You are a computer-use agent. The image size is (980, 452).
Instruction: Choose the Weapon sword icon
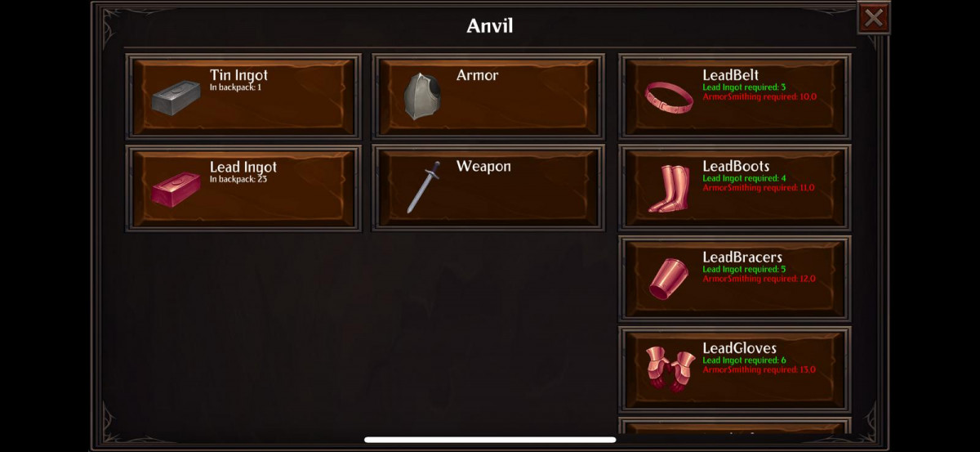click(x=423, y=187)
